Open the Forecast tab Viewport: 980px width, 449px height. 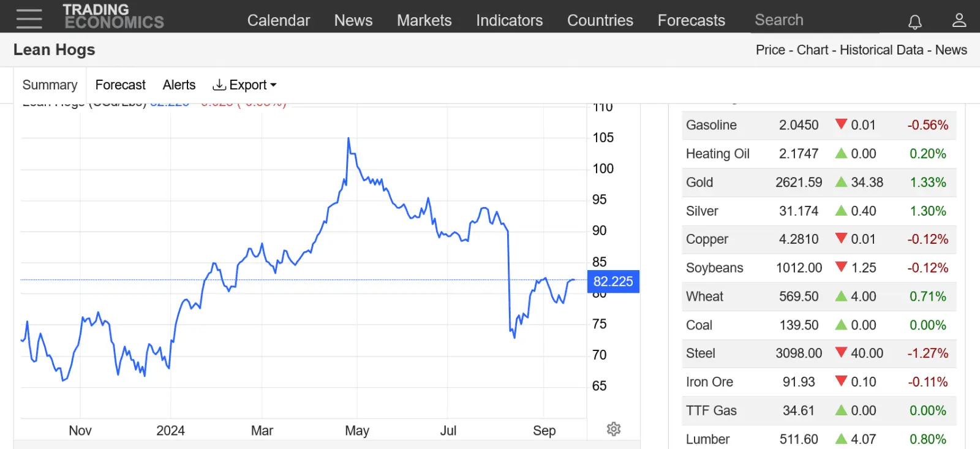120,85
